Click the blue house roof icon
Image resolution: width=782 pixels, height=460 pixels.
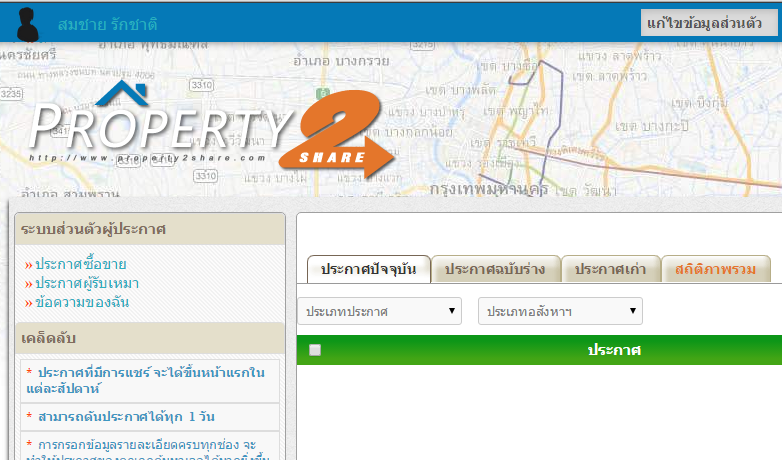pyautogui.click(x=122, y=93)
